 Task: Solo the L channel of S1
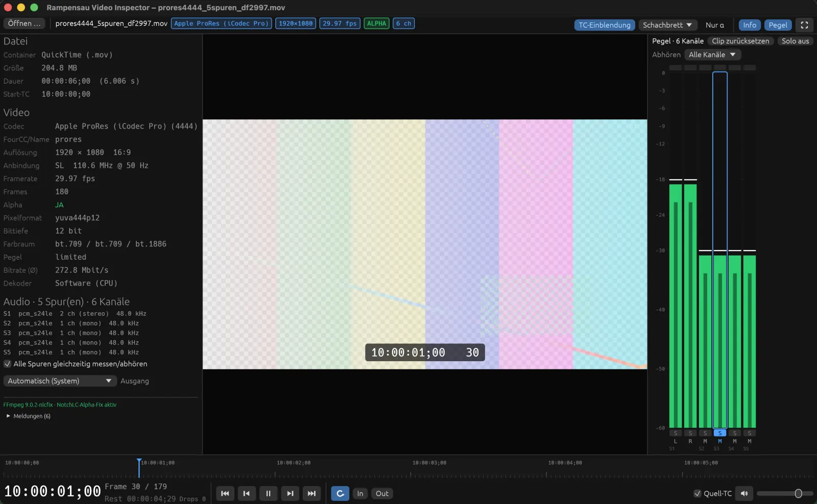[x=676, y=433]
